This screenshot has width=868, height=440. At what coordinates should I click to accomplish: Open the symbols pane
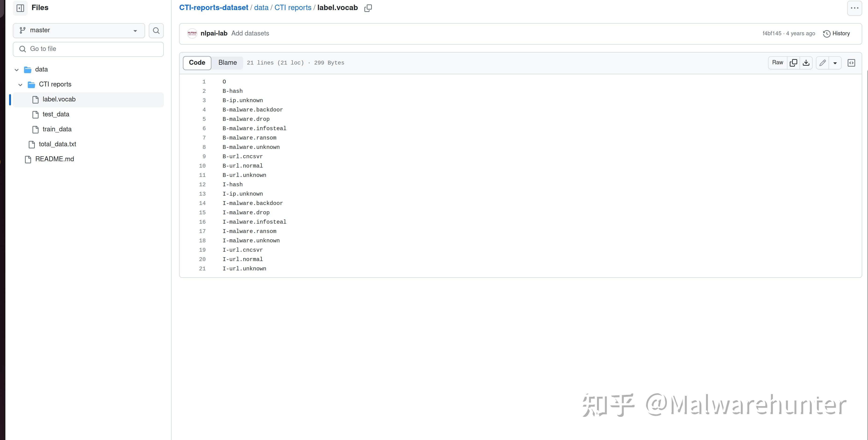(851, 63)
